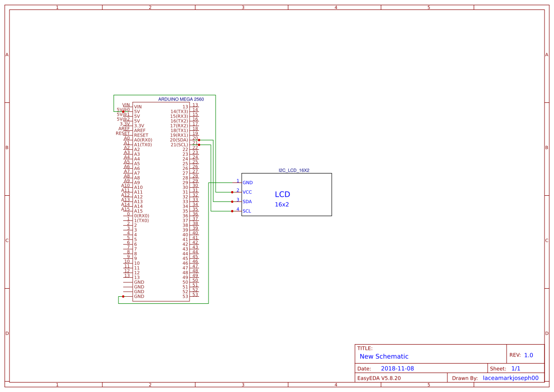
Task: Click the SCL pin label on the LCD
Action: pyautogui.click(x=247, y=211)
